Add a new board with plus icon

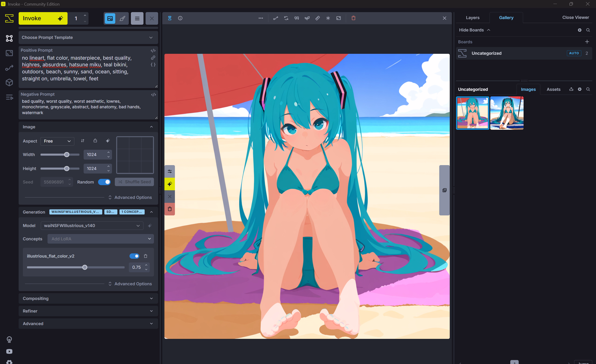pos(587,42)
